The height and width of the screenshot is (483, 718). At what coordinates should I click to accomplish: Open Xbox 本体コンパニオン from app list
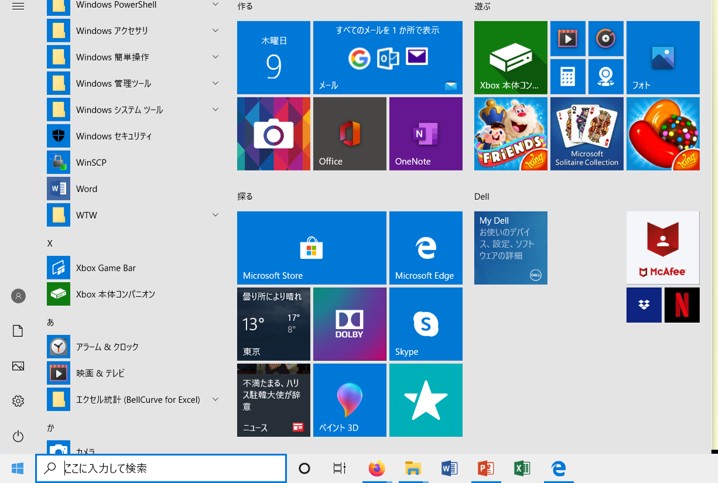pyautogui.click(x=135, y=294)
